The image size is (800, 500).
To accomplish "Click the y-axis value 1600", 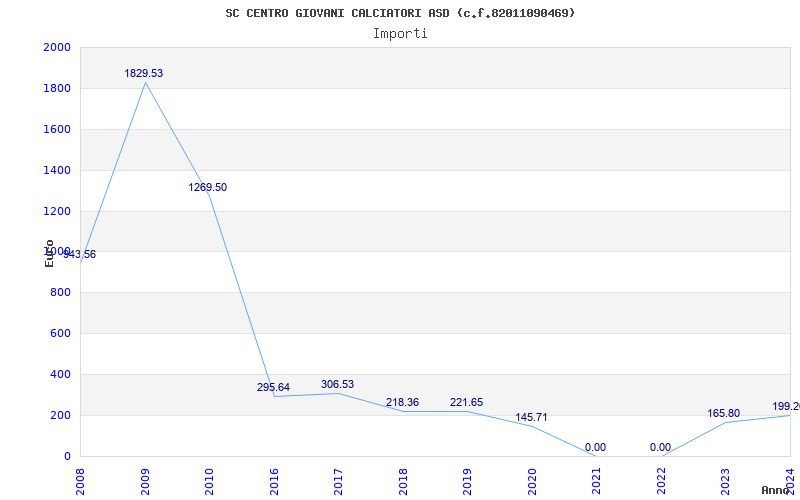I will tap(57, 129).
